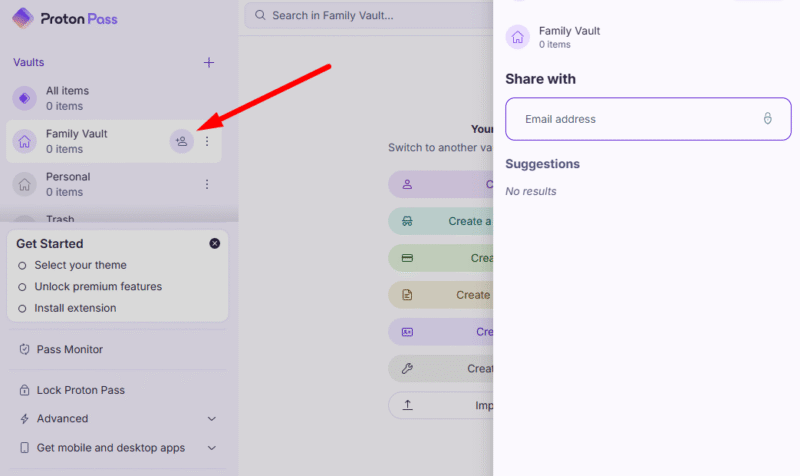Image resolution: width=800 pixels, height=476 pixels.
Task: Click the Advanced label
Action: pyautogui.click(x=62, y=419)
